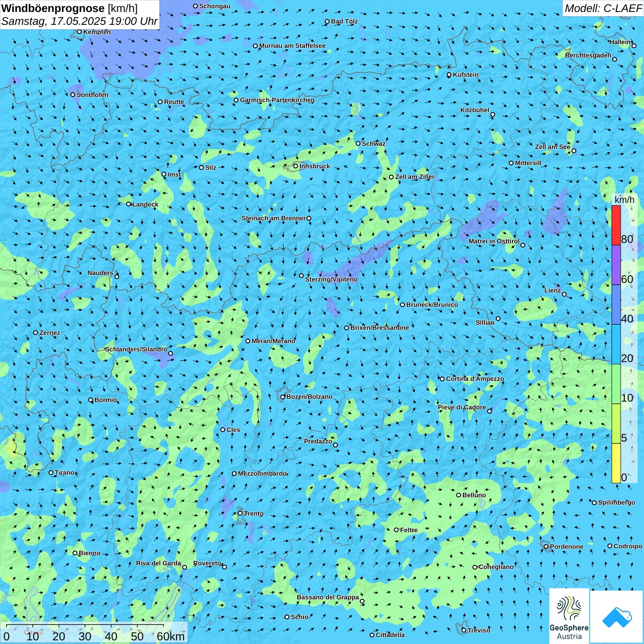The height and width of the screenshot is (644, 644).
Task: Click the Schongau town marker
Action: (195, 6)
